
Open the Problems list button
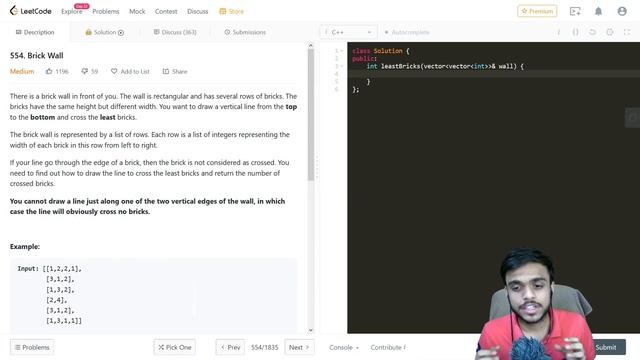[32, 347]
